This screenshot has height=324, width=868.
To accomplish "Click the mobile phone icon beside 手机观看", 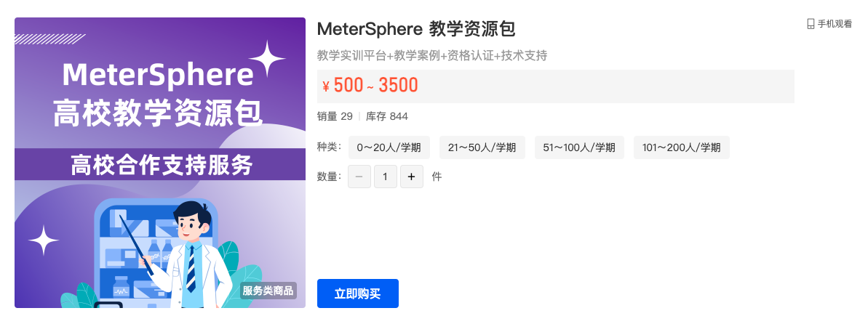I will pyautogui.click(x=811, y=24).
